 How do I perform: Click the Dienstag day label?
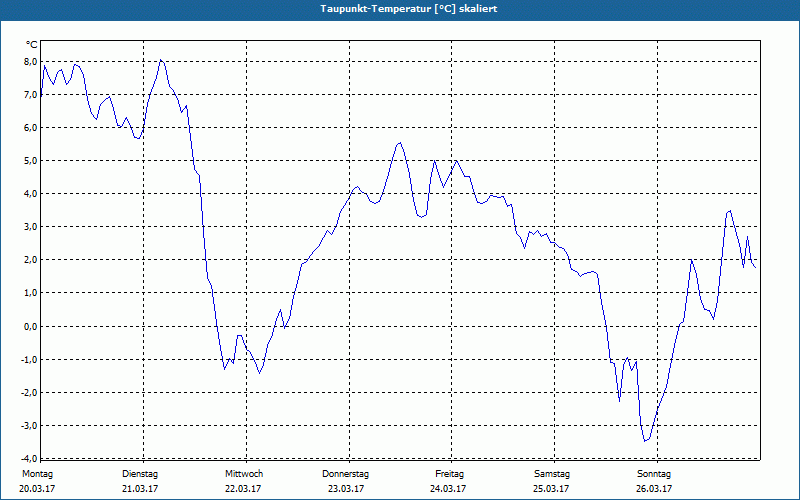[x=140, y=474]
